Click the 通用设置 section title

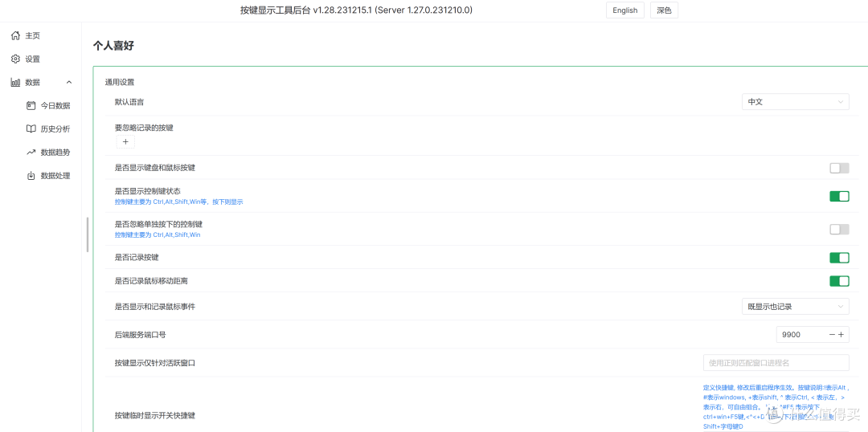[x=120, y=83]
